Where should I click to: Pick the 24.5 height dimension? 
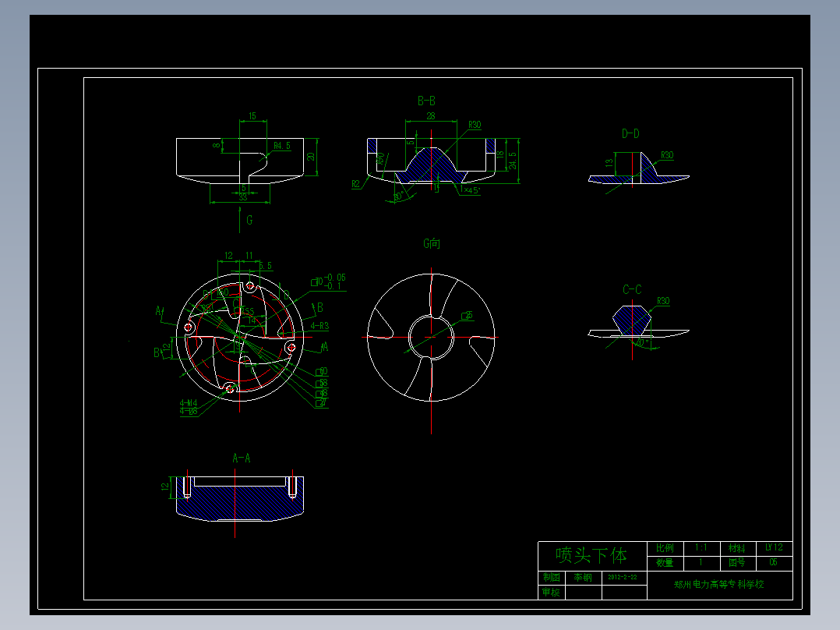pyautogui.click(x=513, y=161)
